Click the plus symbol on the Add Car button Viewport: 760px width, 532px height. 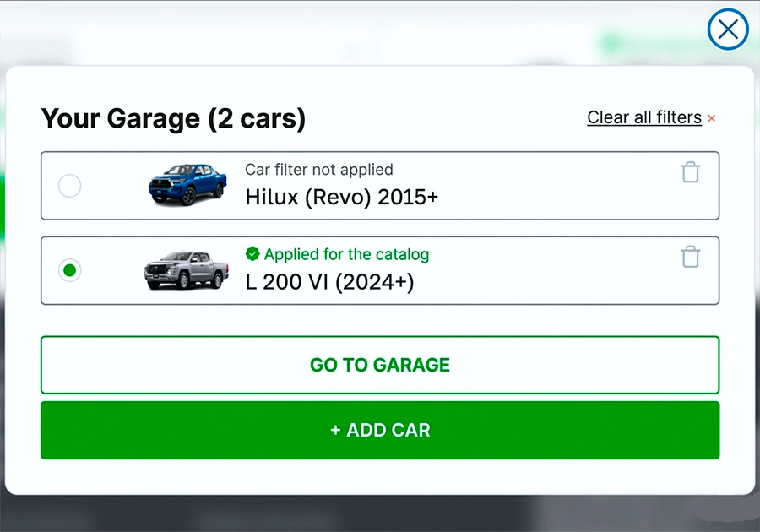pyautogui.click(x=335, y=431)
